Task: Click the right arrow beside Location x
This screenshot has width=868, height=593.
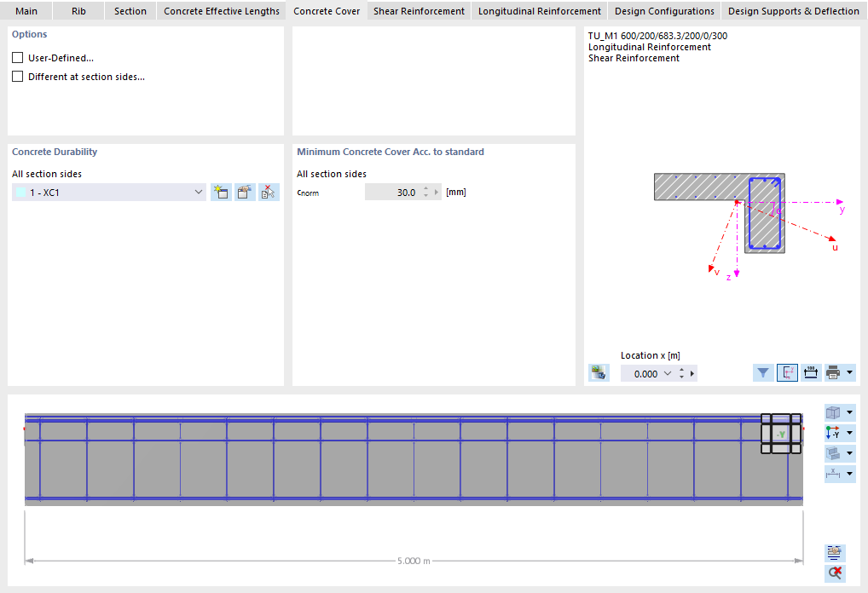Action: (x=692, y=374)
